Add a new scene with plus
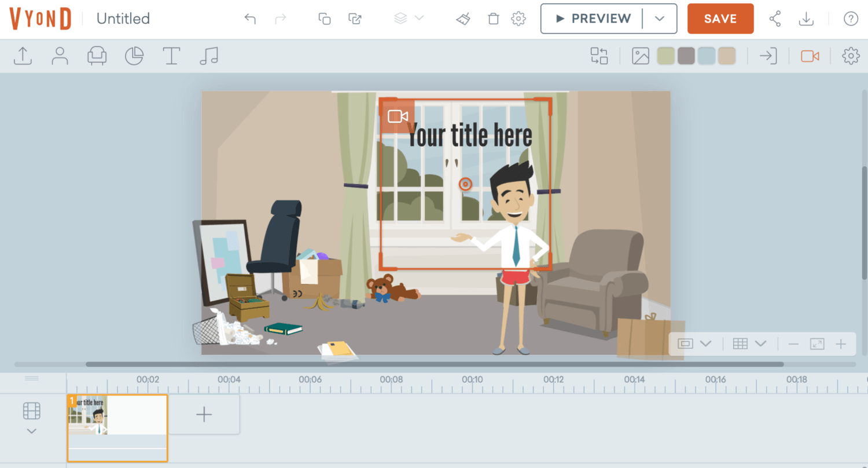 pos(204,414)
